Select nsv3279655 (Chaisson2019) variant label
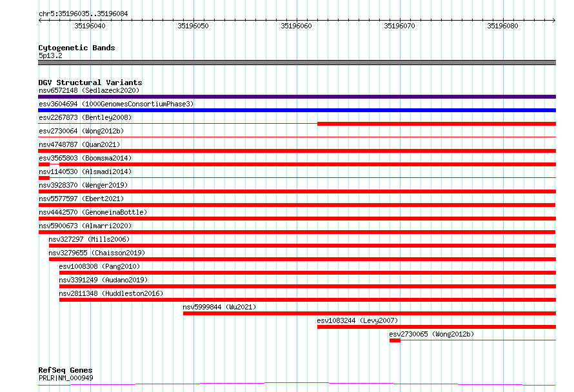Screen dimensions: 574x392 click(97, 253)
